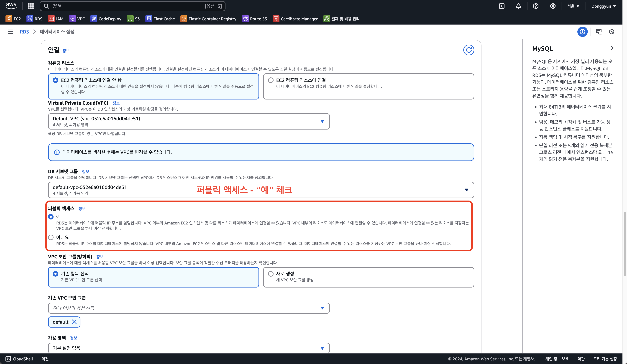
Task: Open Elastic Container Registry shortcut
Action: (x=208, y=19)
